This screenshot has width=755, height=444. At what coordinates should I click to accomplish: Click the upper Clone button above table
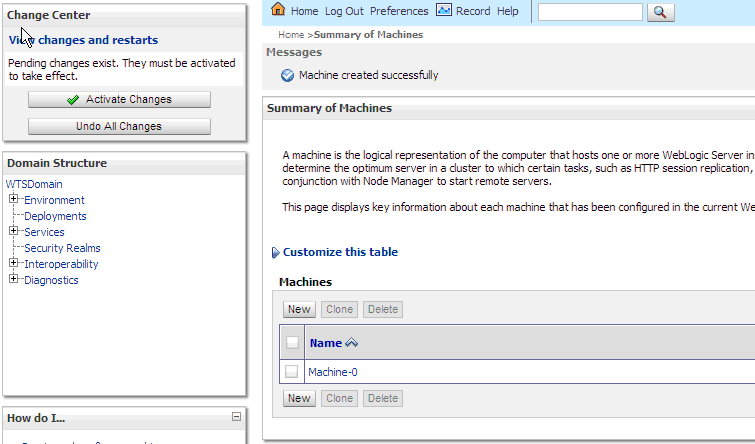[x=339, y=309]
